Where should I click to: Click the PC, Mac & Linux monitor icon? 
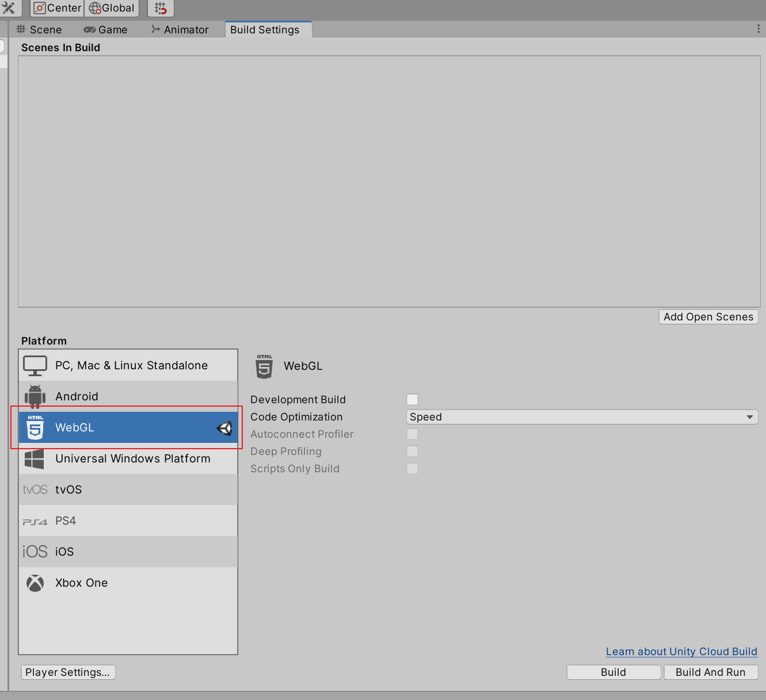pos(35,365)
